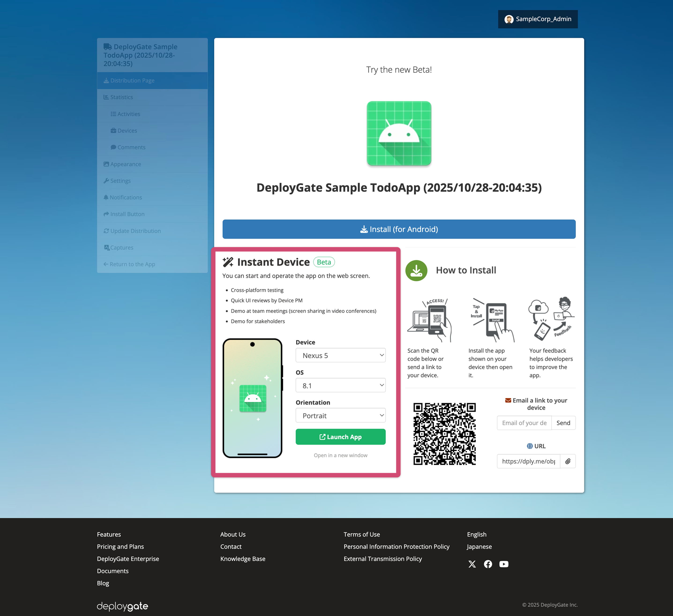Click the X (Twitter) icon in the footer
The height and width of the screenshot is (616, 673).
pyautogui.click(x=472, y=564)
